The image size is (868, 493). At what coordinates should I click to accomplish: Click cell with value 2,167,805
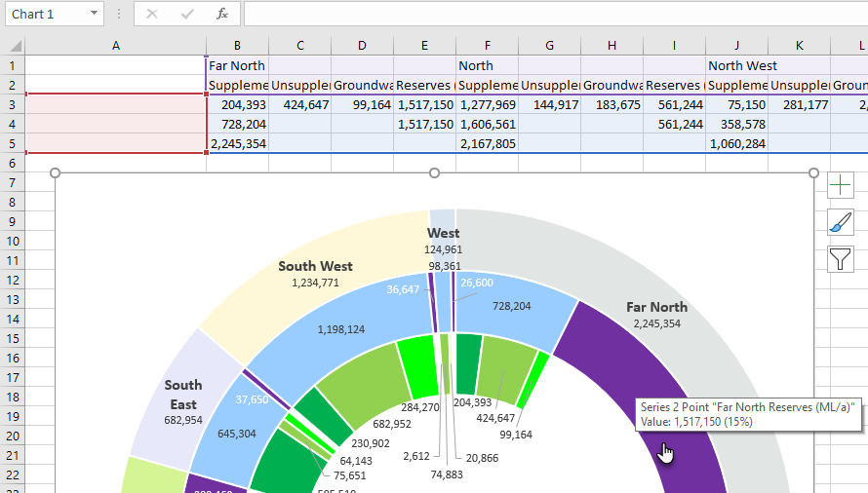(487, 143)
